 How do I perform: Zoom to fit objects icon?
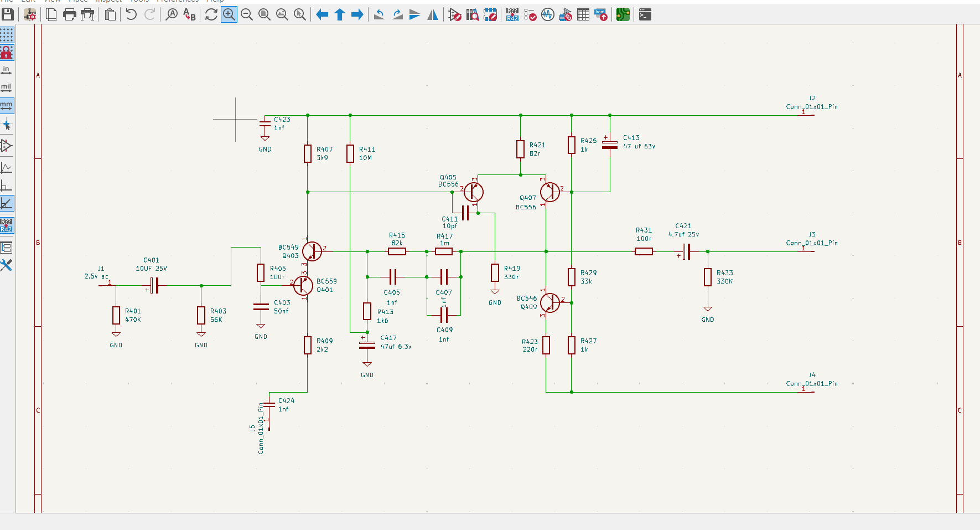[282, 14]
